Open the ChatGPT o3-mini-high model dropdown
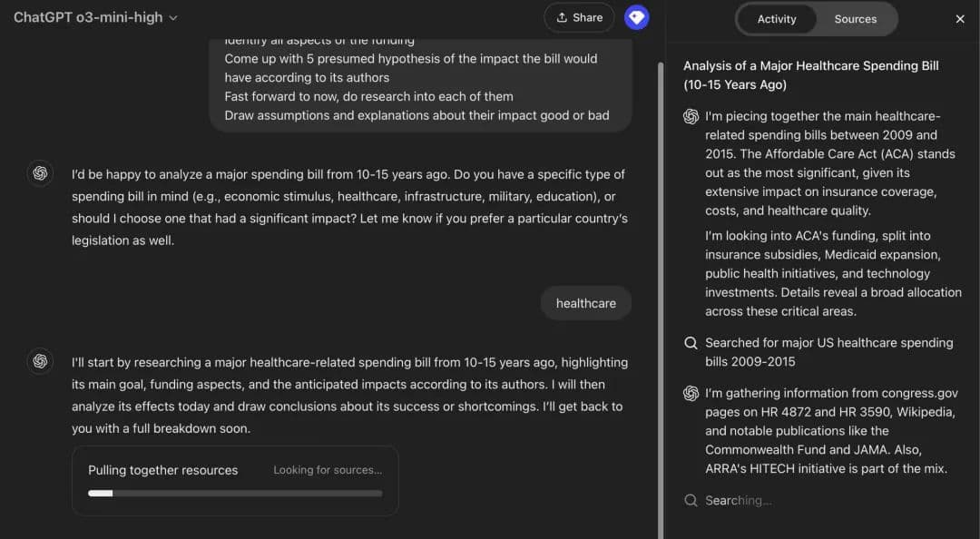The height and width of the screenshot is (539, 980). pos(95,17)
